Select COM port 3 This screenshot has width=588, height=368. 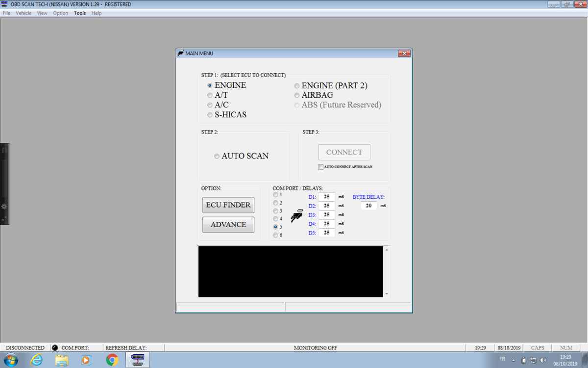pyautogui.click(x=275, y=211)
